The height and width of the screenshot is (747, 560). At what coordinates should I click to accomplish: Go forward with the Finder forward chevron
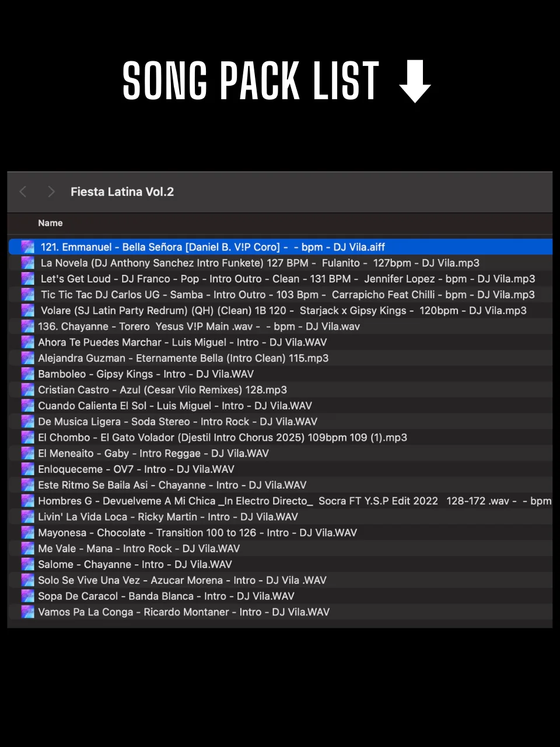coord(51,191)
